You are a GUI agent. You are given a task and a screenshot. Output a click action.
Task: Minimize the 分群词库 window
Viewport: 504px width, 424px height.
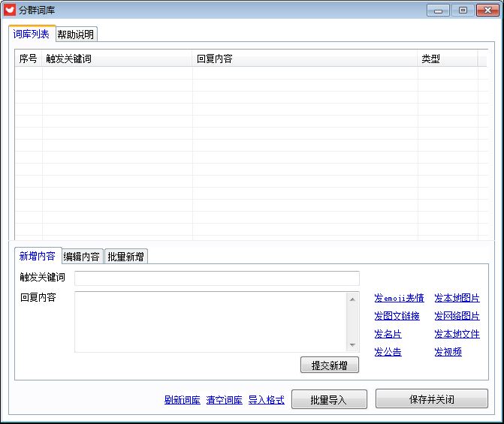(438, 11)
